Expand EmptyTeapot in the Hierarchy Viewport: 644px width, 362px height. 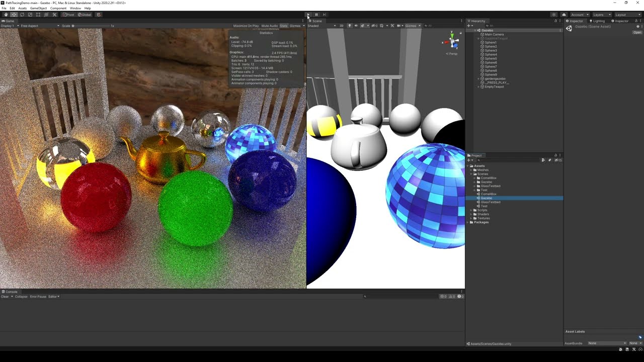tap(478, 87)
